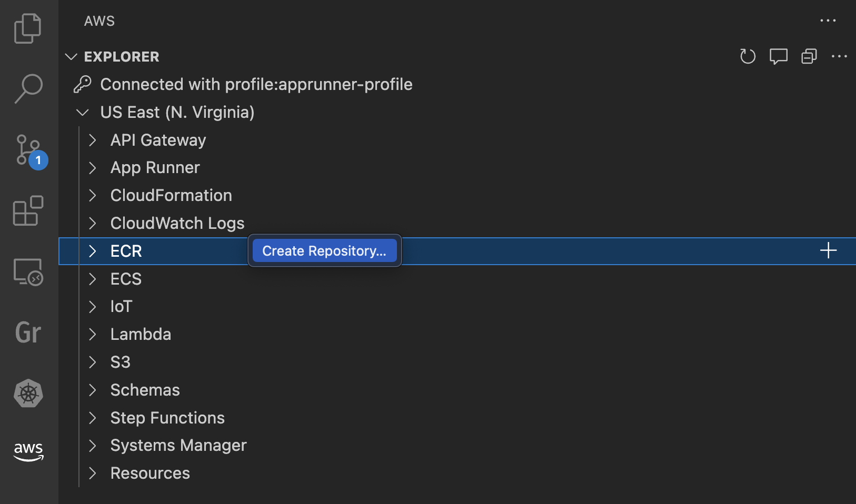The height and width of the screenshot is (504, 856).
Task: Click the 'EXPLORER' section title
Action: [122, 56]
